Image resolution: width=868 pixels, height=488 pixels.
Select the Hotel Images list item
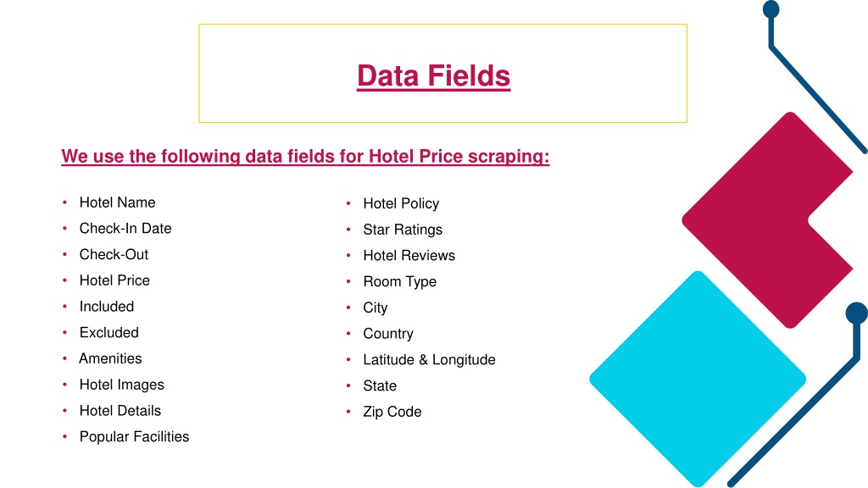[122, 385]
